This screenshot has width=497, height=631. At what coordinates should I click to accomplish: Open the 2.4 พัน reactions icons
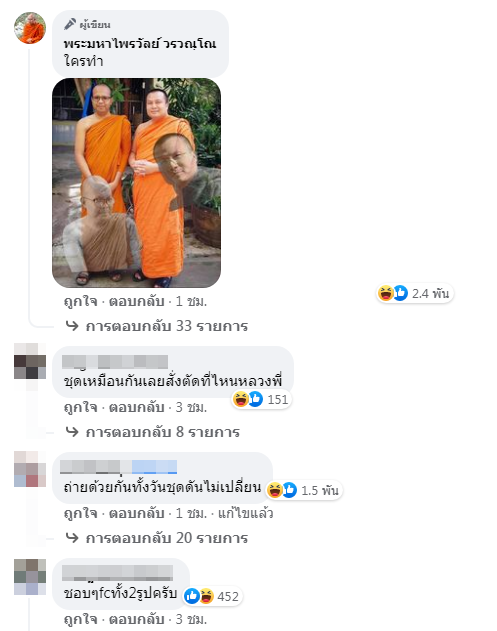(x=392, y=293)
